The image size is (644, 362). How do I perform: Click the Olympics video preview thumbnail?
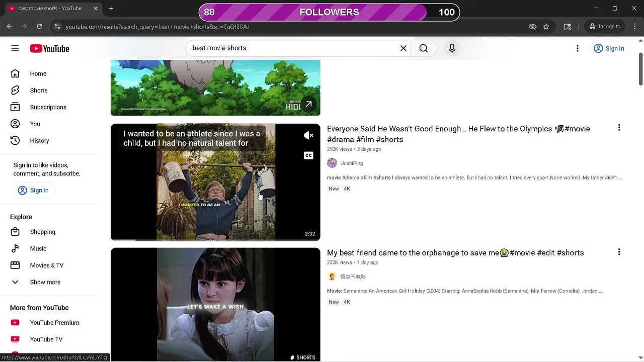tap(215, 182)
